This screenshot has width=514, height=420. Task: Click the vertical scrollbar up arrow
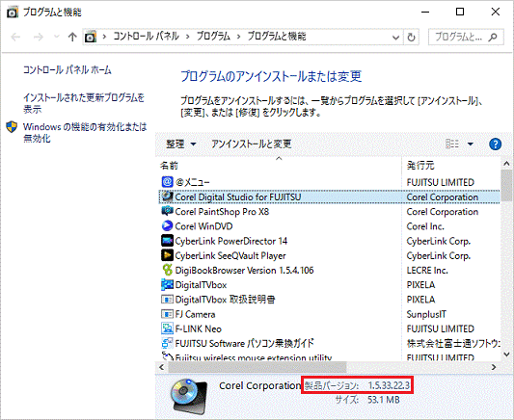coord(507,163)
